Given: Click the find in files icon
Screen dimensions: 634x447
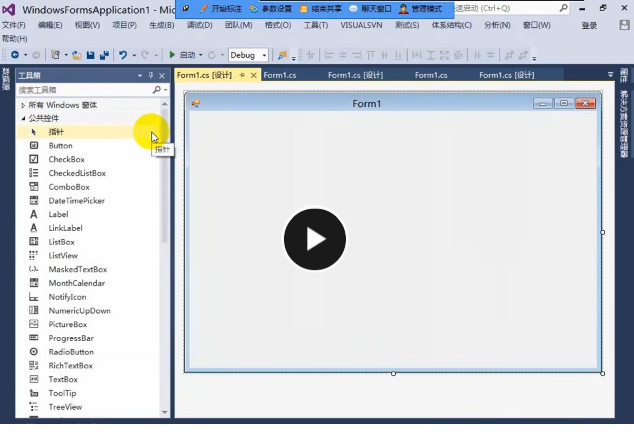Looking at the screenshot, I should click(x=282, y=55).
